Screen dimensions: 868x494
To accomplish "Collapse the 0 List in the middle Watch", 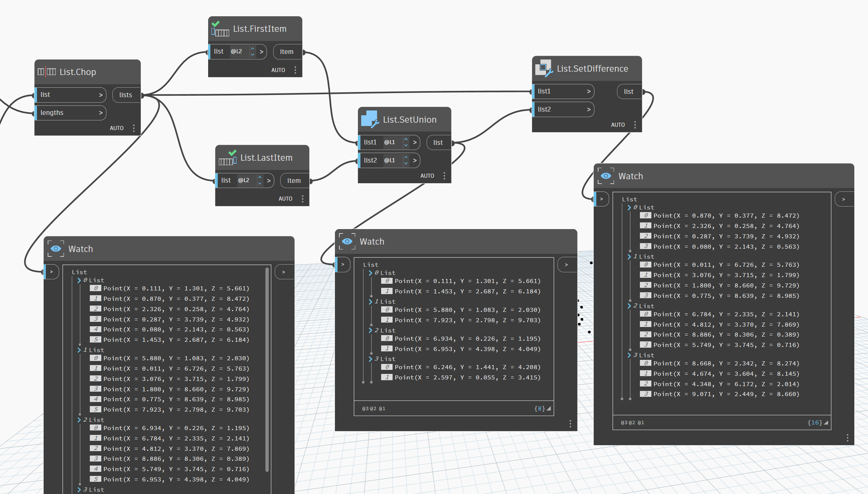I will pos(371,273).
